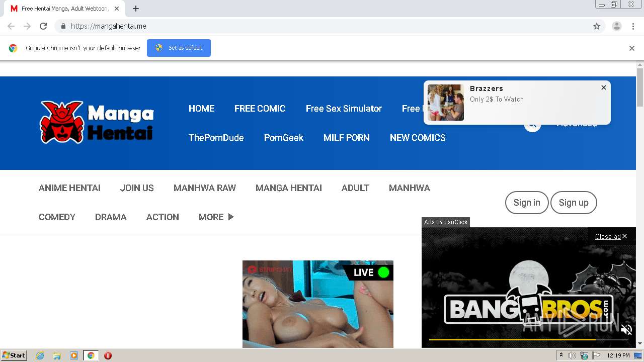The image size is (644, 362).
Task: Click the page scrollbar up arrow
Action: coord(640,65)
